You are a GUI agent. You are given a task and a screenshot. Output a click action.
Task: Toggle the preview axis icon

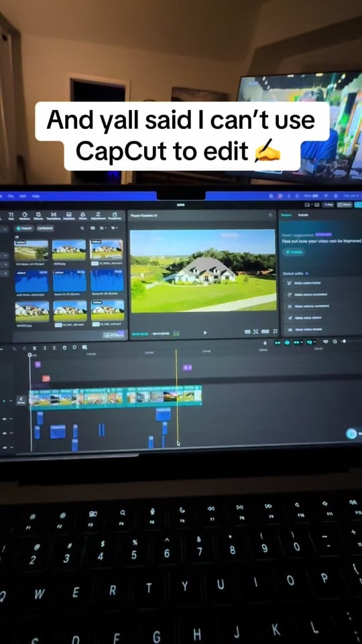point(310,341)
